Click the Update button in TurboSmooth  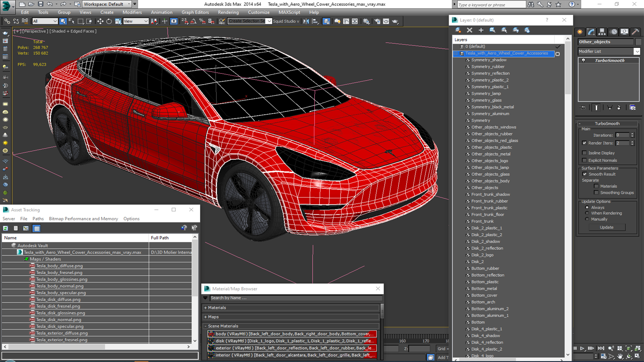607,227
